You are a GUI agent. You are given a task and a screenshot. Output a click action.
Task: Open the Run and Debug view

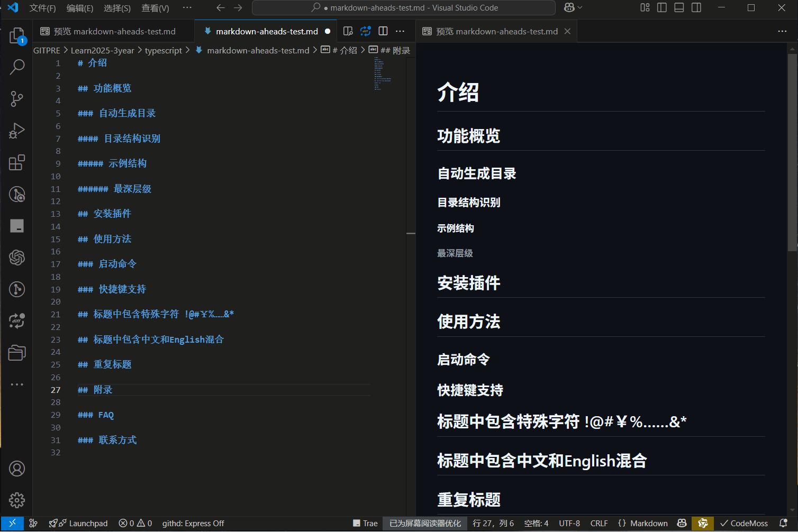point(17,131)
